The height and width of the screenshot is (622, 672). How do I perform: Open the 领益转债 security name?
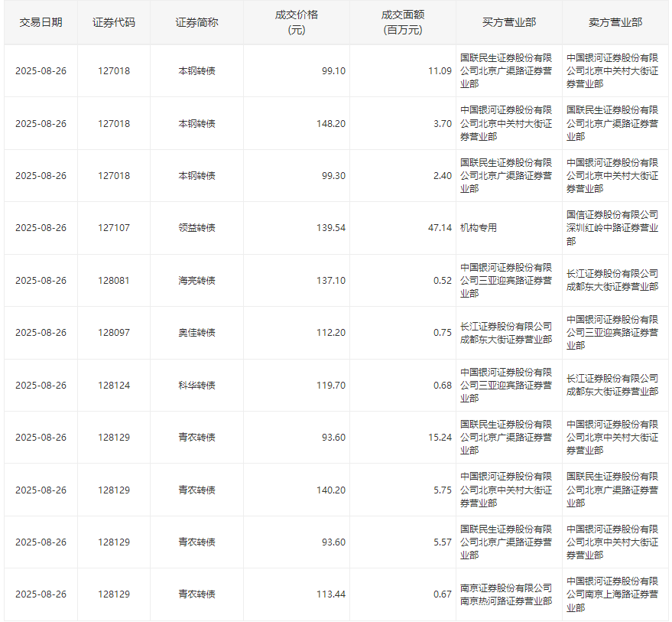click(x=196, y=228)
